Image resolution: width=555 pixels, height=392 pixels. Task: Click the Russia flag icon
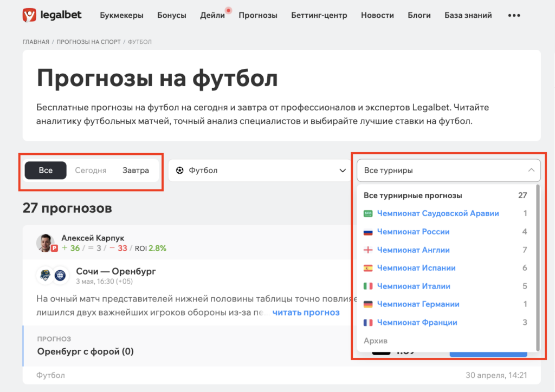368,232
